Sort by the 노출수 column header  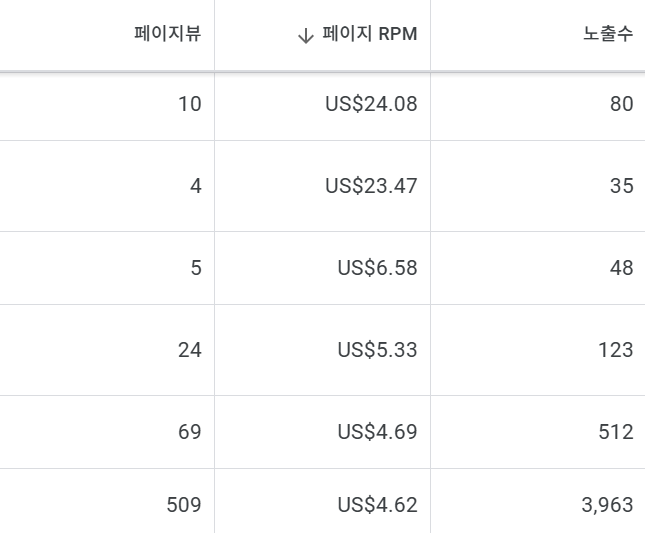(x=608, y=33)
